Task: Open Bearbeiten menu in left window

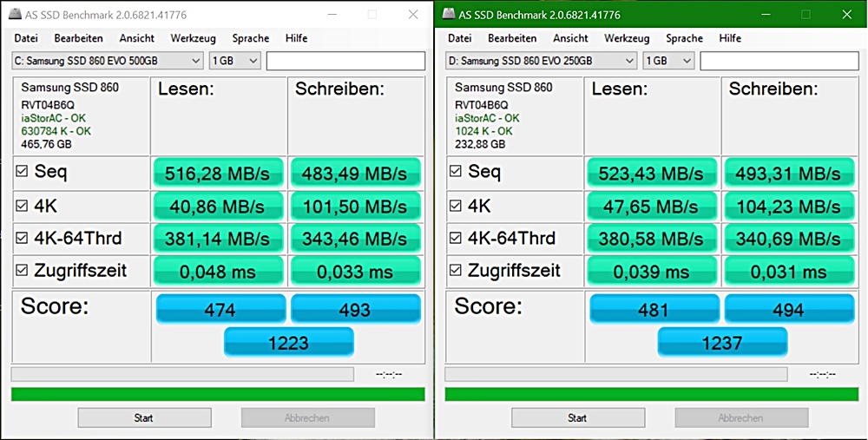Action: (79, 38)
